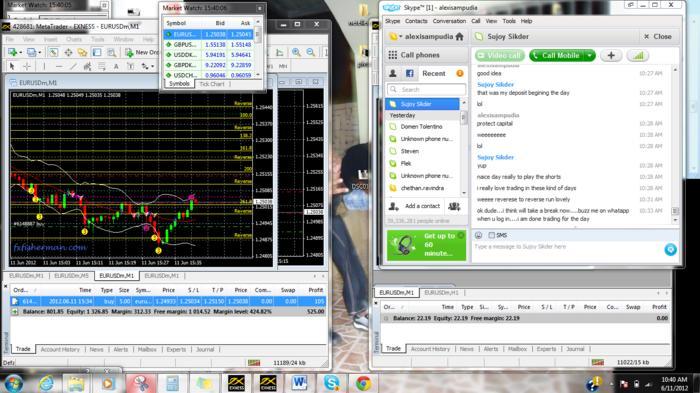Select the Text 'A' drawing tool
The image size is (700, 393).
pyautogui.click(x=116, y=66)
